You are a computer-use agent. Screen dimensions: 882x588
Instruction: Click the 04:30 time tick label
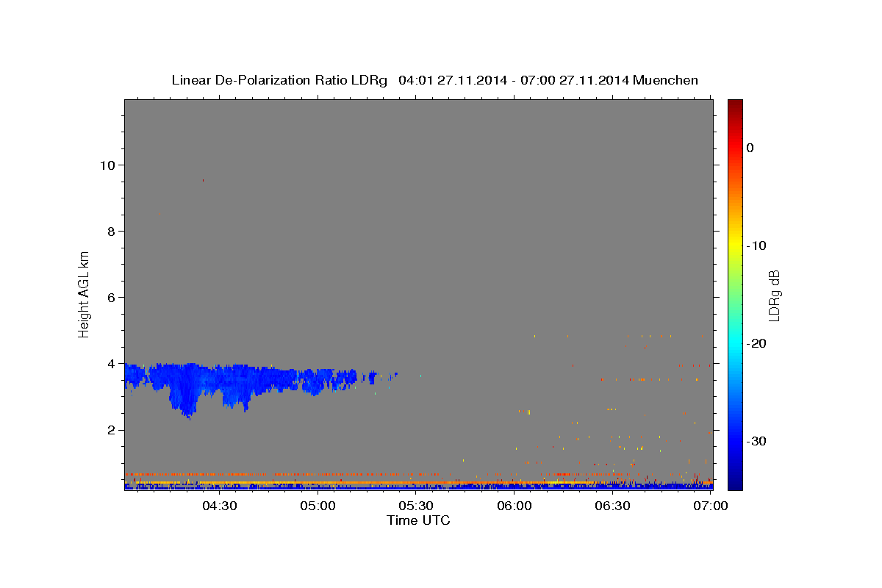click(219, 506)
